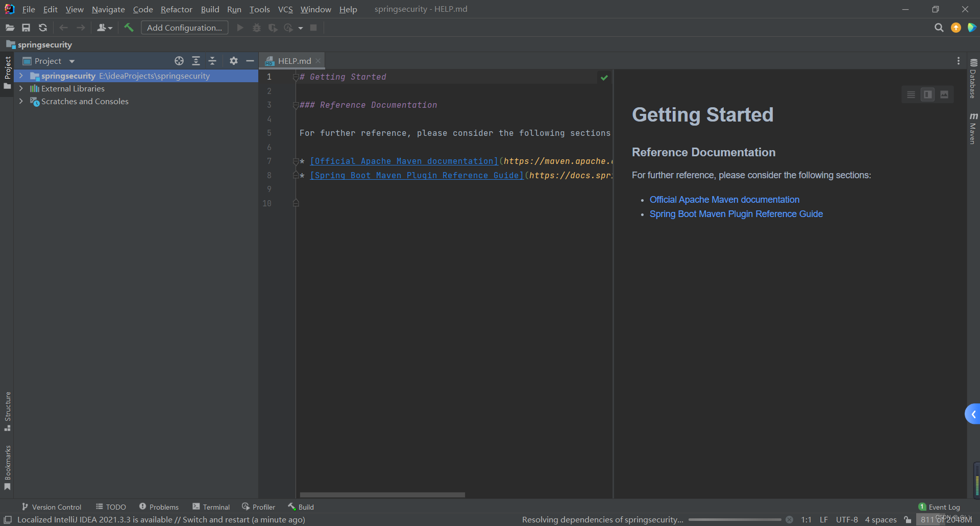Image resolution: width=980 pixels, height=526 pixels.
Task: Expand the springsecurity project node
Action: pyautogui.click(x=21, y=76)
